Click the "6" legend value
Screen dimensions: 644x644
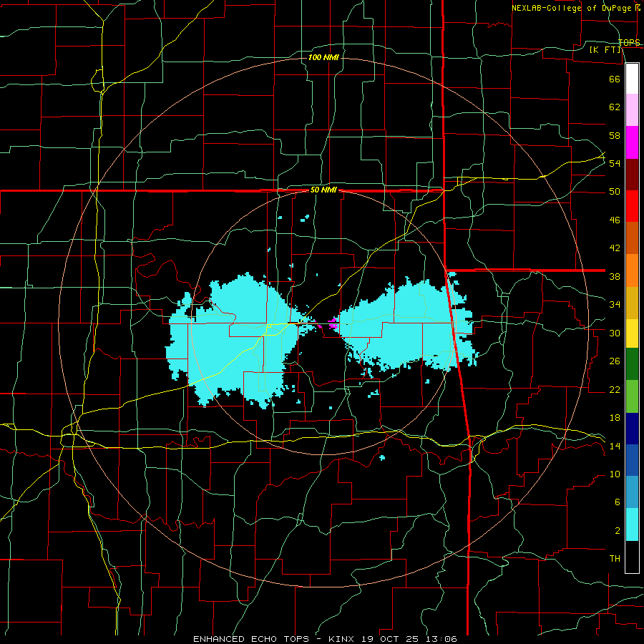[x=618, y=502]
